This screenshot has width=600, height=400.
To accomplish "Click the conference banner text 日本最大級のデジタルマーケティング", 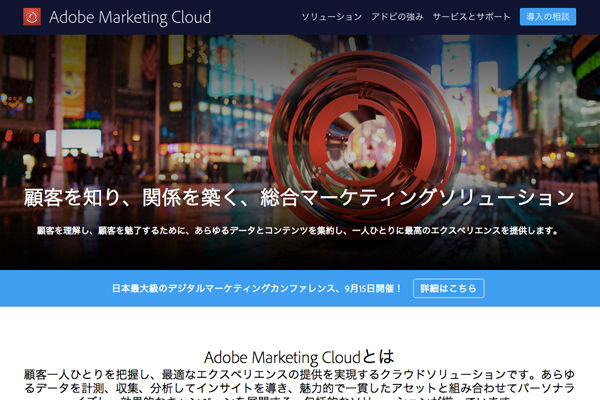I will coord(256,288).
